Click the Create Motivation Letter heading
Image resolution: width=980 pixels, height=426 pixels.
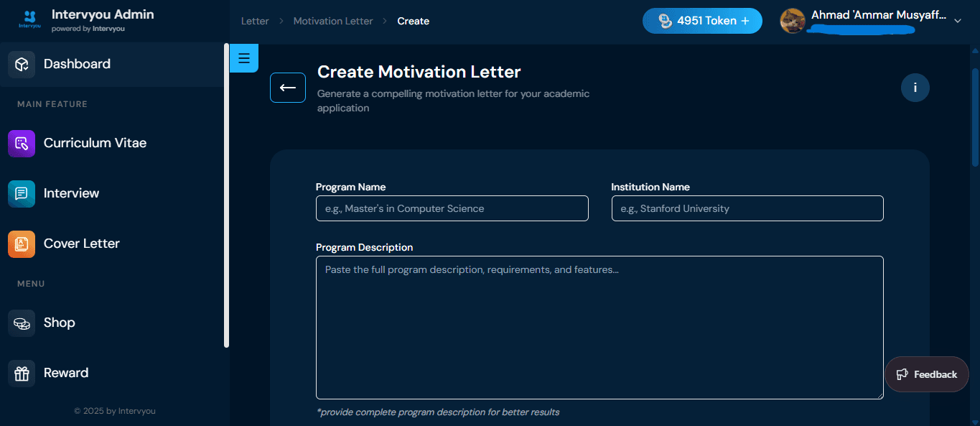(x=419, y=72)
